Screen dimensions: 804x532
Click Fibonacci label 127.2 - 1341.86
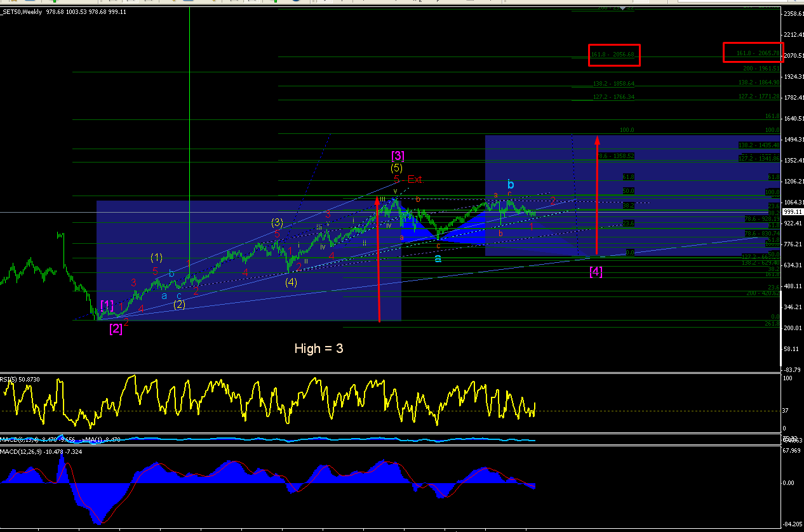tap(759, 159)
